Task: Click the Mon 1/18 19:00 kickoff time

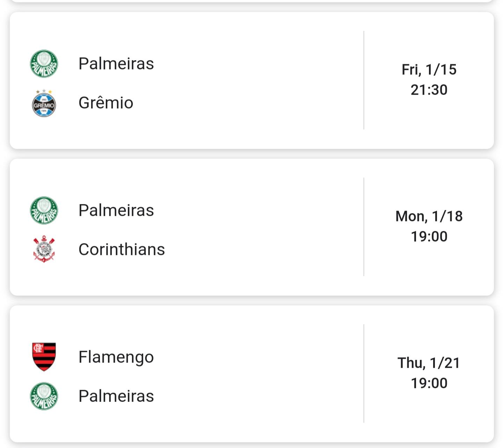Action: point(429,236)
